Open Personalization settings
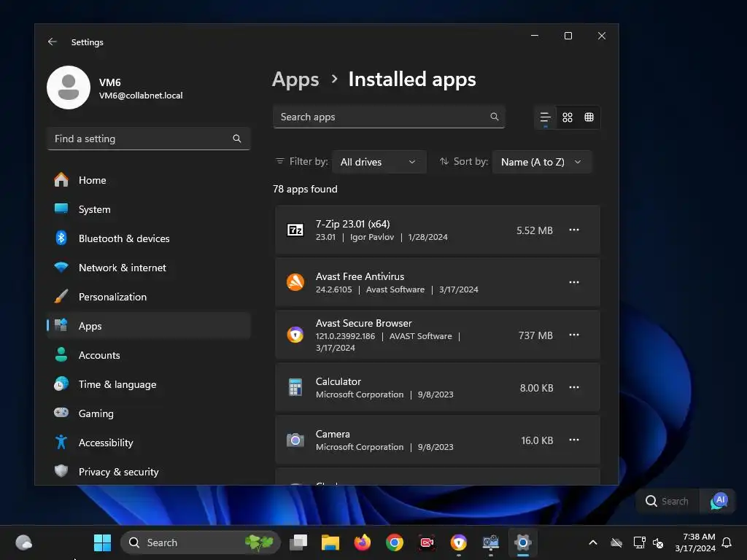 click(149, 297)
